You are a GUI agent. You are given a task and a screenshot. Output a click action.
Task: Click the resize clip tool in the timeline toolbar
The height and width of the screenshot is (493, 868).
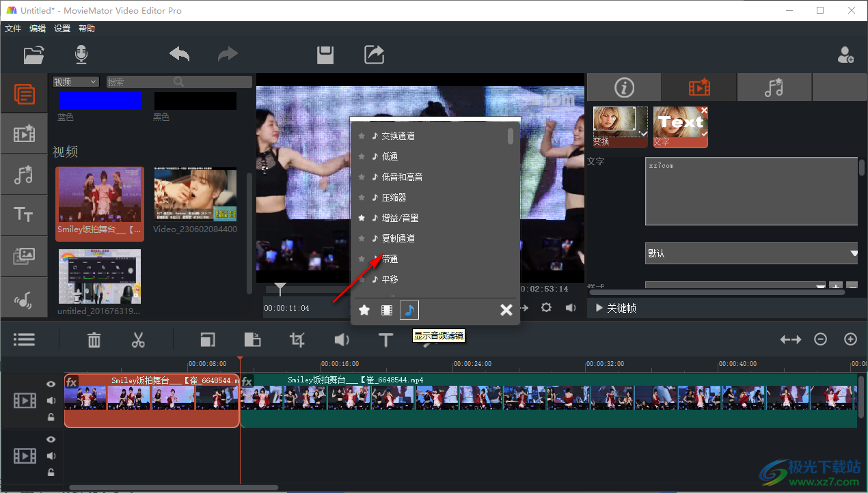(208, 339)
